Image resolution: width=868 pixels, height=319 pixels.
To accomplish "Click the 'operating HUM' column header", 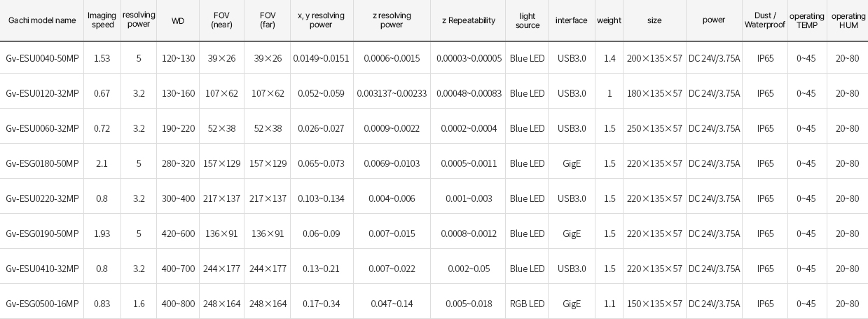I will click(x=848, y=20).
